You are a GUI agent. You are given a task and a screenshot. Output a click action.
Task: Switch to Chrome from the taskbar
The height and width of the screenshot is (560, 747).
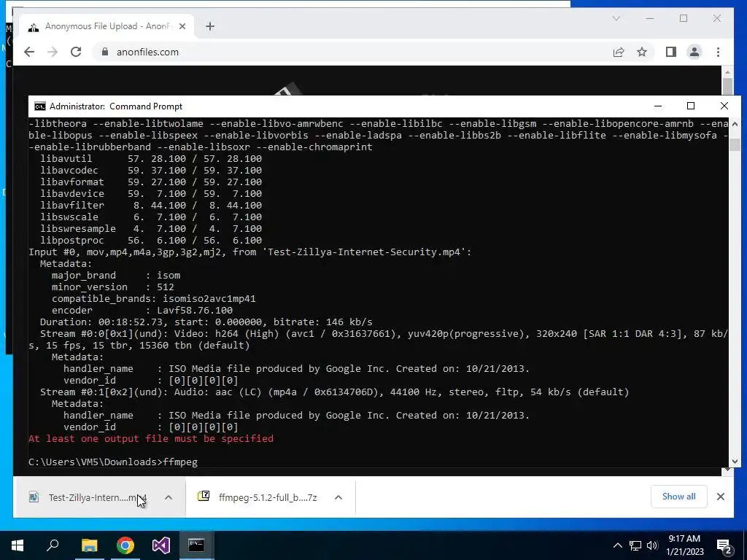click(x=125, y=545)
